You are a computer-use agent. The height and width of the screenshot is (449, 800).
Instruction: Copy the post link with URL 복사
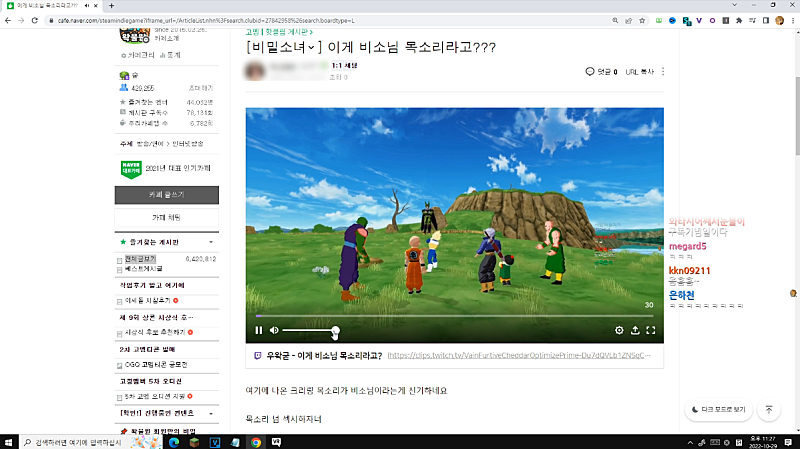coord(639,72)
